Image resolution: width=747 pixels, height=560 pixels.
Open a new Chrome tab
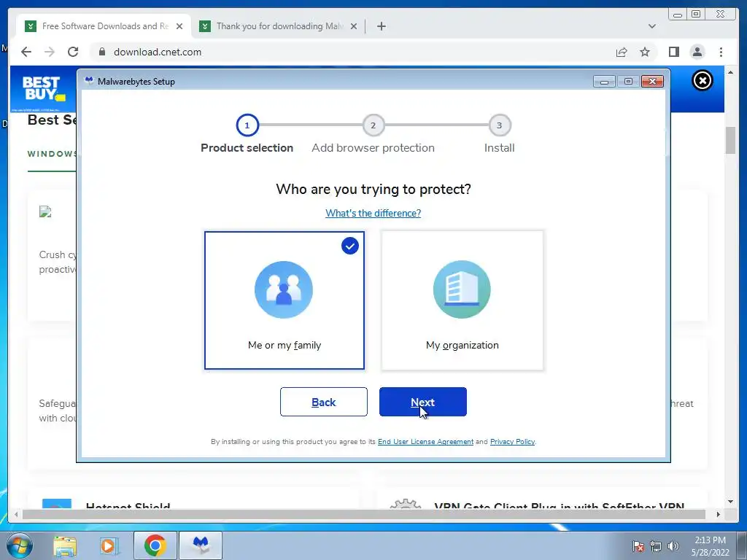pos(381,26)
